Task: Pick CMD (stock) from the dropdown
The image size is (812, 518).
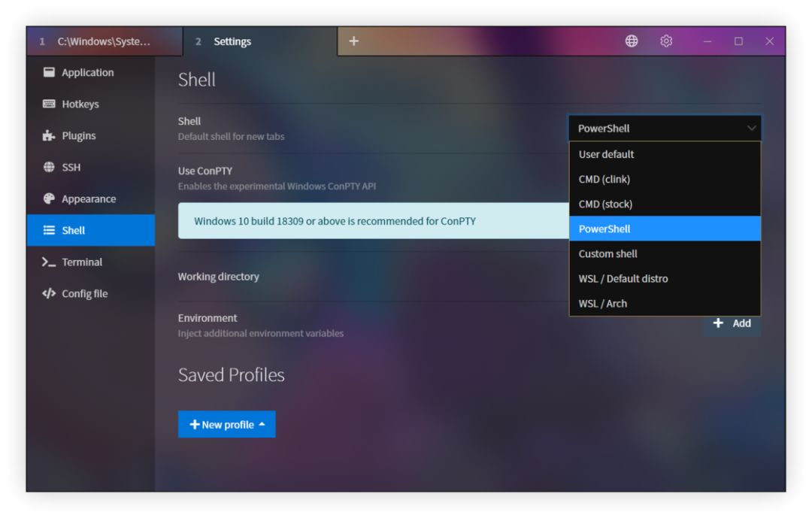Action: (x=665, y=204)
